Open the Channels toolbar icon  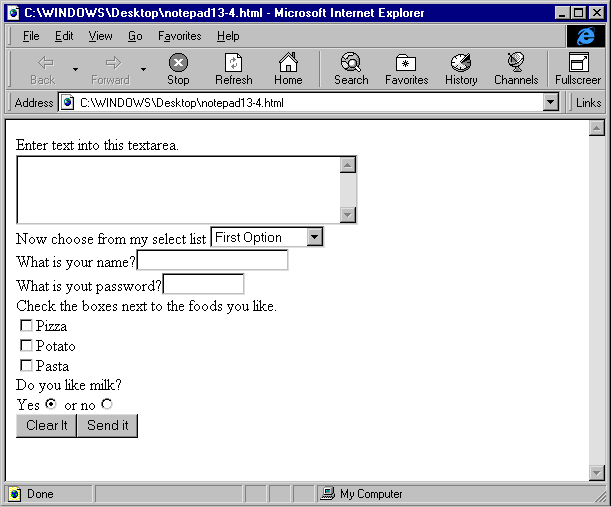516,62
